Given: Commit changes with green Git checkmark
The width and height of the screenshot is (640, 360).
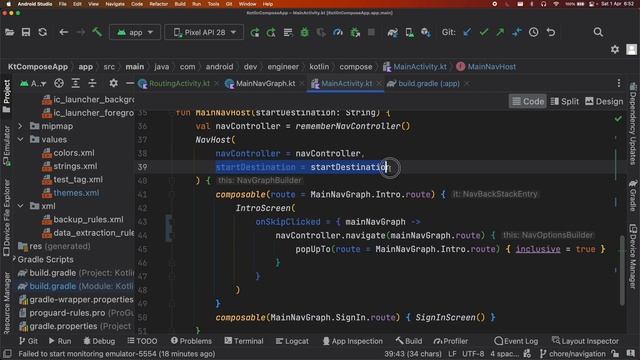Looking at the screenshot, I should tap(484, 32).
